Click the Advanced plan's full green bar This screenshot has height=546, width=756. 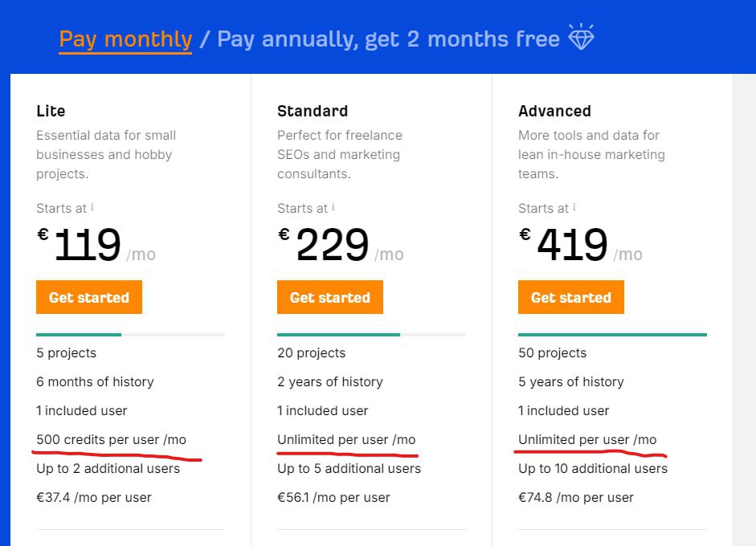click(x=612, y=334)
